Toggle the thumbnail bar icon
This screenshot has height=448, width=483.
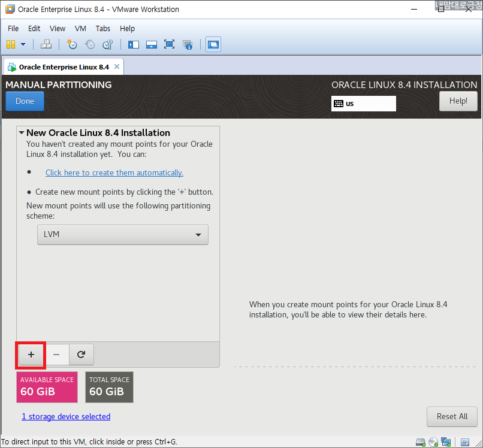[151, 45]
